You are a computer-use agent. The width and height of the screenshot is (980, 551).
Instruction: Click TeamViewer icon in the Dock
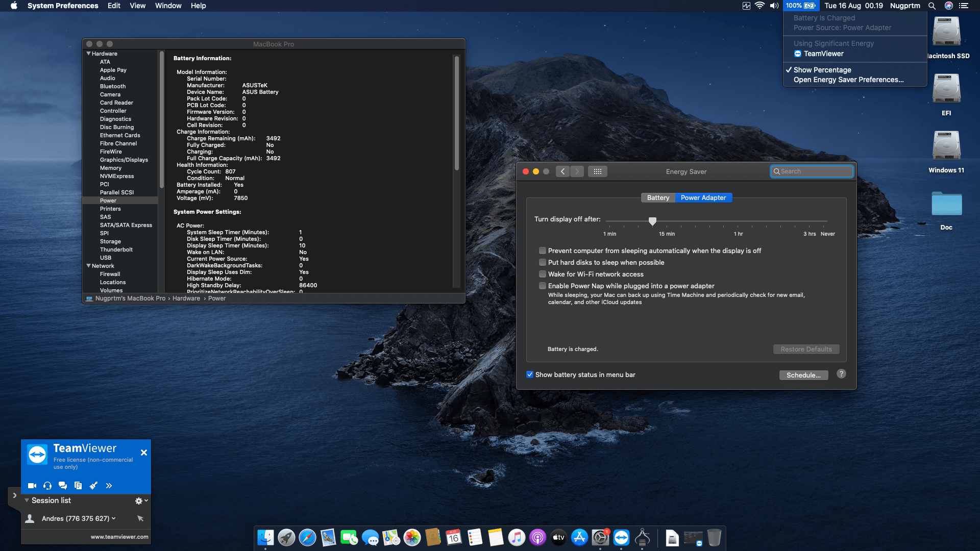click(x=621, y=538)
